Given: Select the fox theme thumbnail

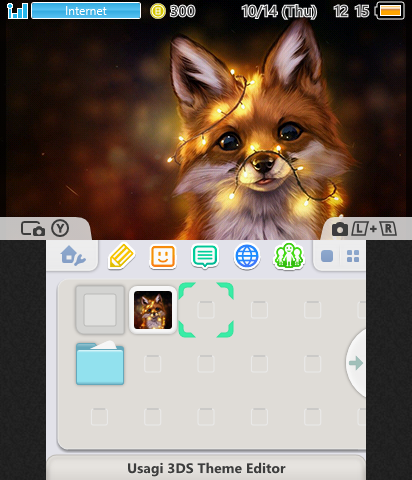Looking at the screenshot, I should coord(153,310).
